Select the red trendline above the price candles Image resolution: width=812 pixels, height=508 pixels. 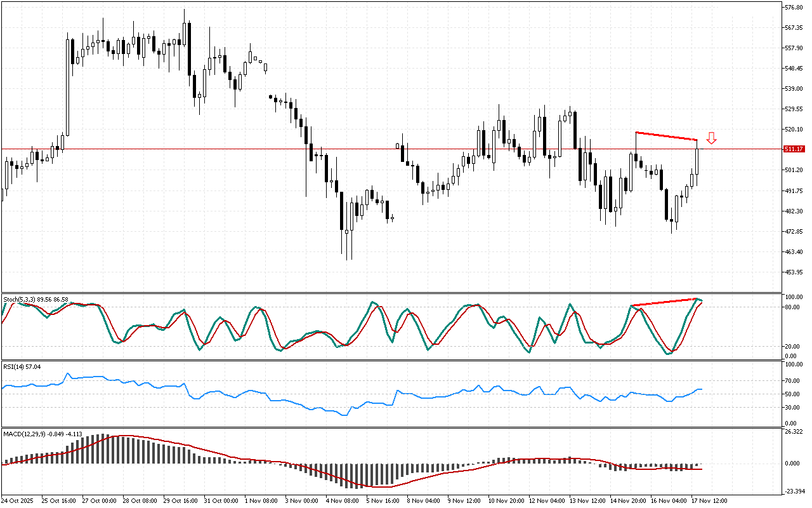tap(666, 136)
